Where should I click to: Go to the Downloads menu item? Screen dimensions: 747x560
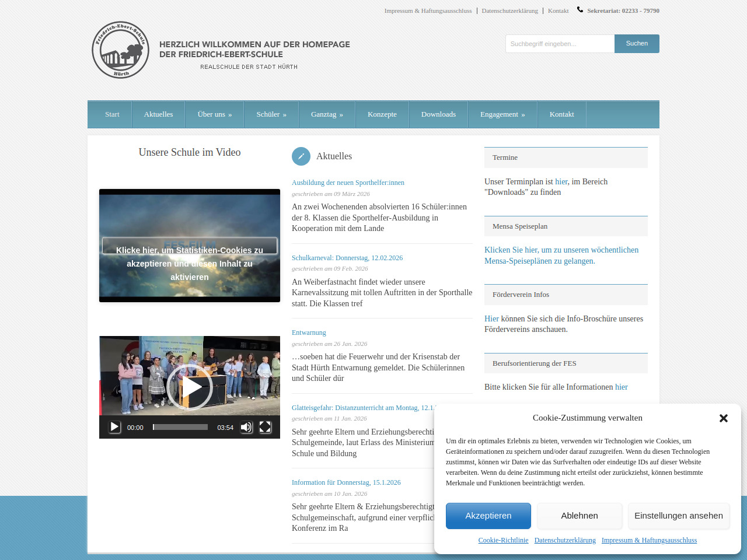pyautogui.click(x=438, y=114)
